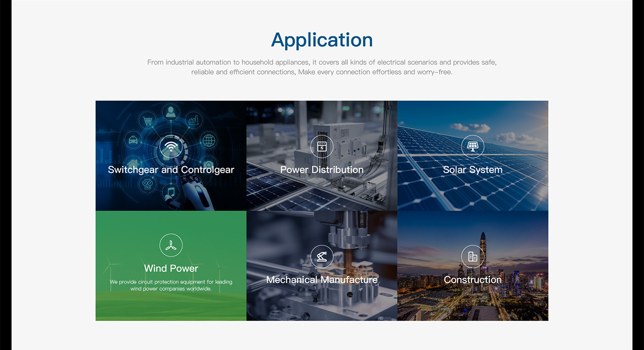The image size is (644, 350).
Task: Click the building icon above Construction
Action: [x=472, y=257]
